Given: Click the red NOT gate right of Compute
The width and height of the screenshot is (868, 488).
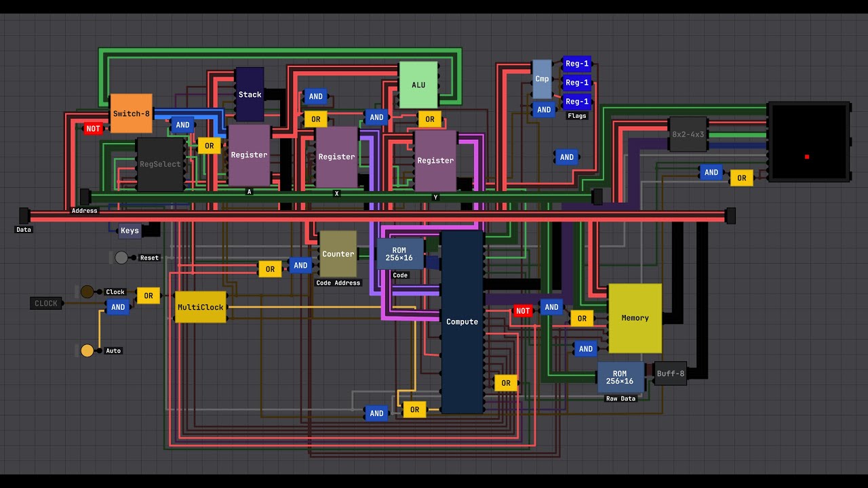Looking at the screenshot, I should 522,311.
